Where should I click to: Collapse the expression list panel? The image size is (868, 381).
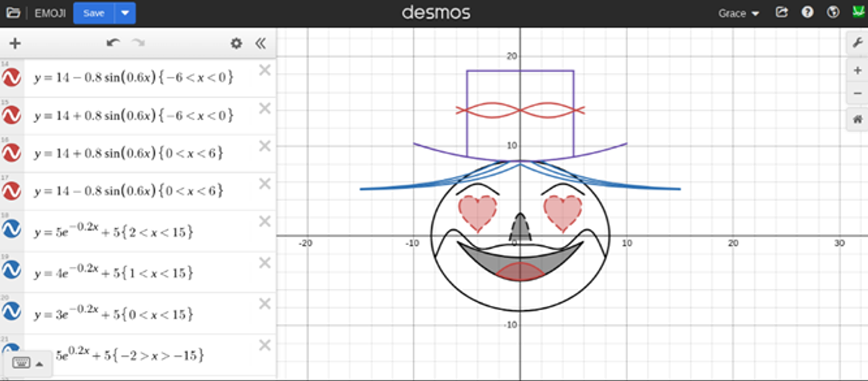tap(261, 43)
